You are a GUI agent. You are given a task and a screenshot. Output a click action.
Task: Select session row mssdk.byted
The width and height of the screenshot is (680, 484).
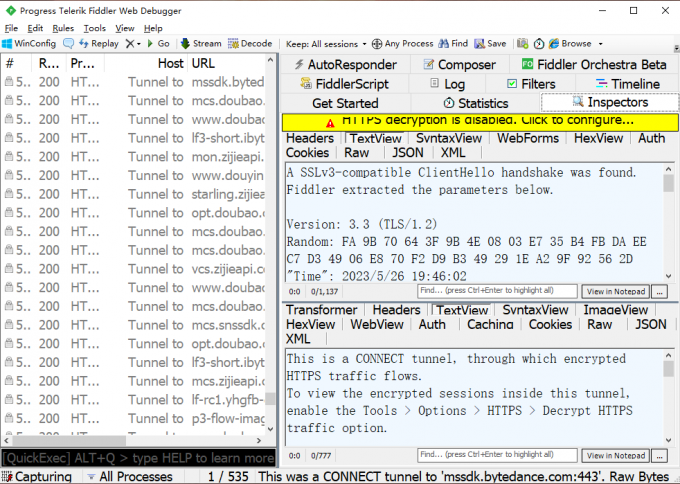point(133,82)
